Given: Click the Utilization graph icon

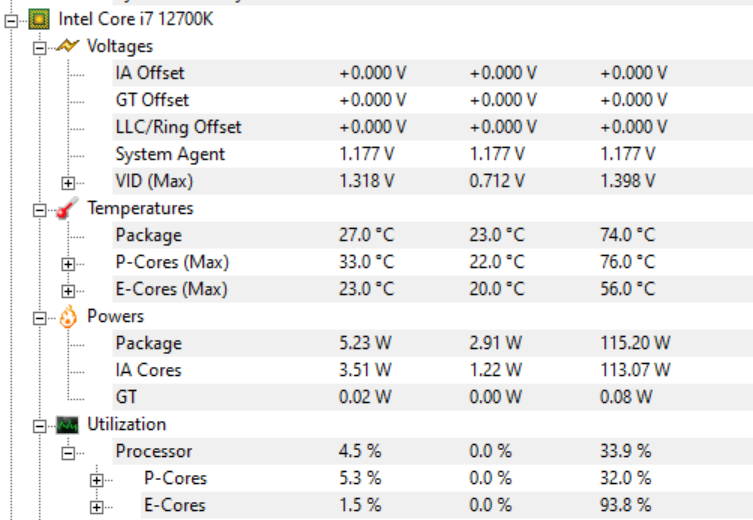Looking at the screenshot, I should [67, 425].
